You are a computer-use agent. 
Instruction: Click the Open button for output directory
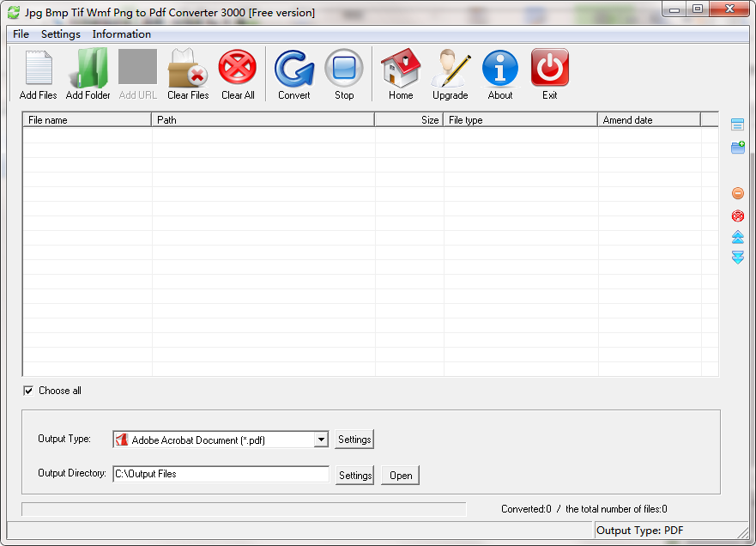pos(401,476)
